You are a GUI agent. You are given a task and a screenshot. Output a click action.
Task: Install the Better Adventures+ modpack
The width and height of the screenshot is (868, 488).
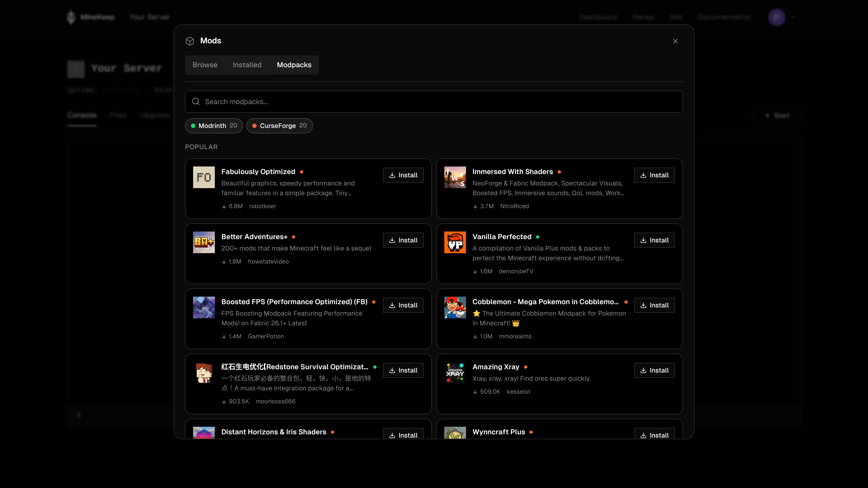point(403,240)
